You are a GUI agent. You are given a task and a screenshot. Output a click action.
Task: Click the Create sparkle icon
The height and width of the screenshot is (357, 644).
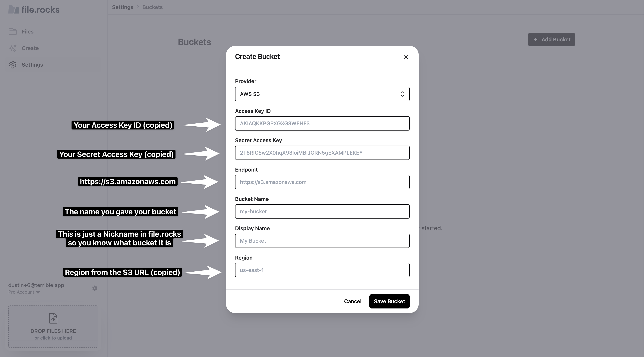coord(13,48)
